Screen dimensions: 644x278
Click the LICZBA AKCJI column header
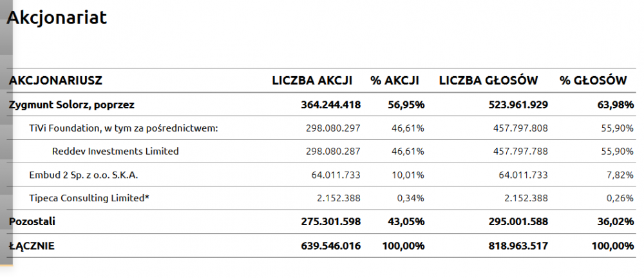point(312,81)
